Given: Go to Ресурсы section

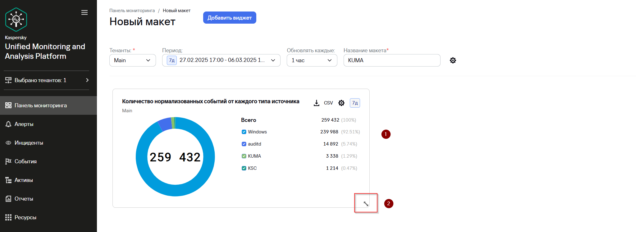Looking at the screenshot, I should click(48, 217).
